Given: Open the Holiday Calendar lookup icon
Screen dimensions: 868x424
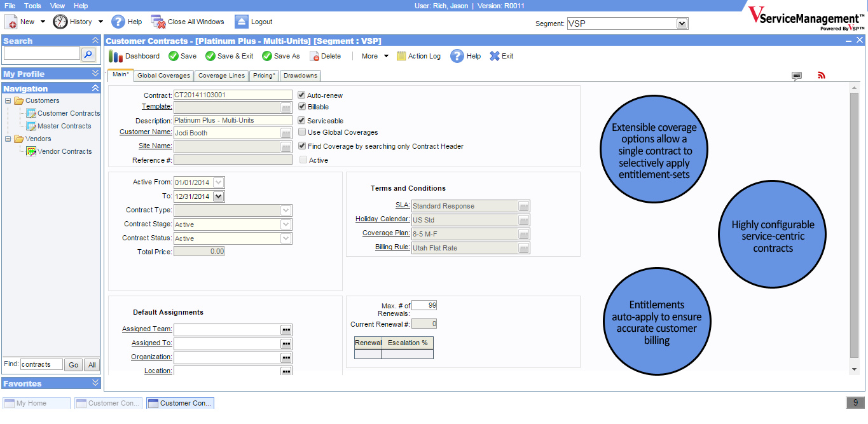Looking at the screenshot, I should pyautogui.click(x=524, y=220).
